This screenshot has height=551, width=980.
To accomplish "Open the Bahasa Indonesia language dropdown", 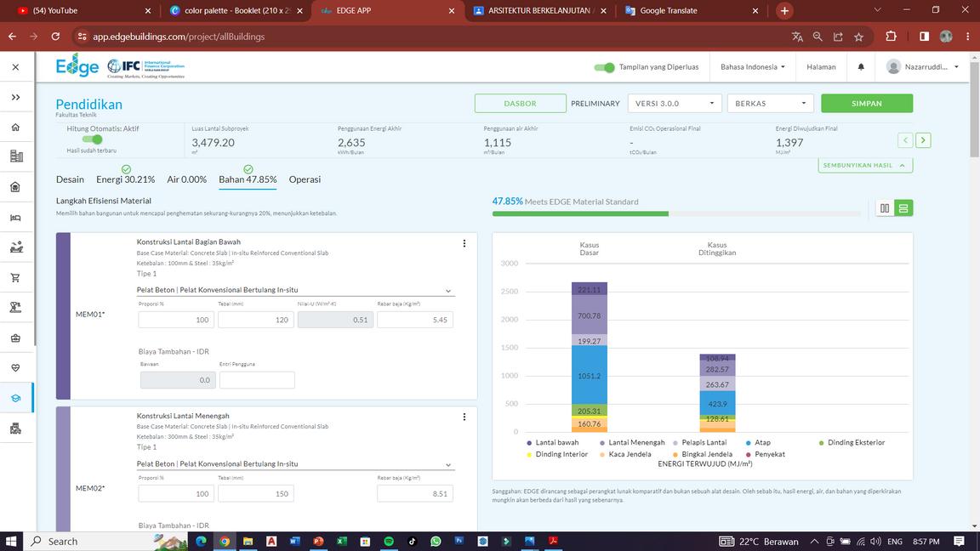I will click(752, 67).
